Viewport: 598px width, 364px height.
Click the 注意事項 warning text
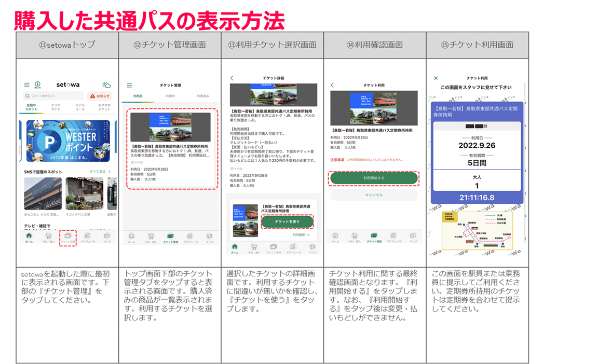pos(337,160)
